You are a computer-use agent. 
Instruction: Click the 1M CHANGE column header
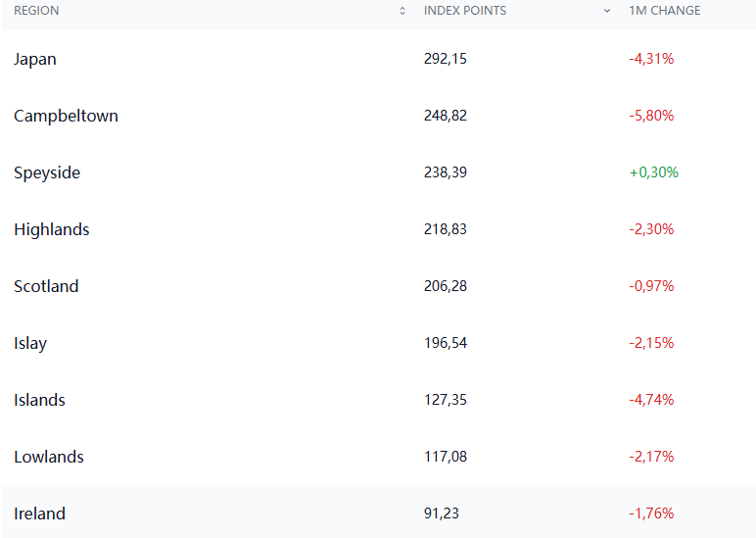click(665, 11)
